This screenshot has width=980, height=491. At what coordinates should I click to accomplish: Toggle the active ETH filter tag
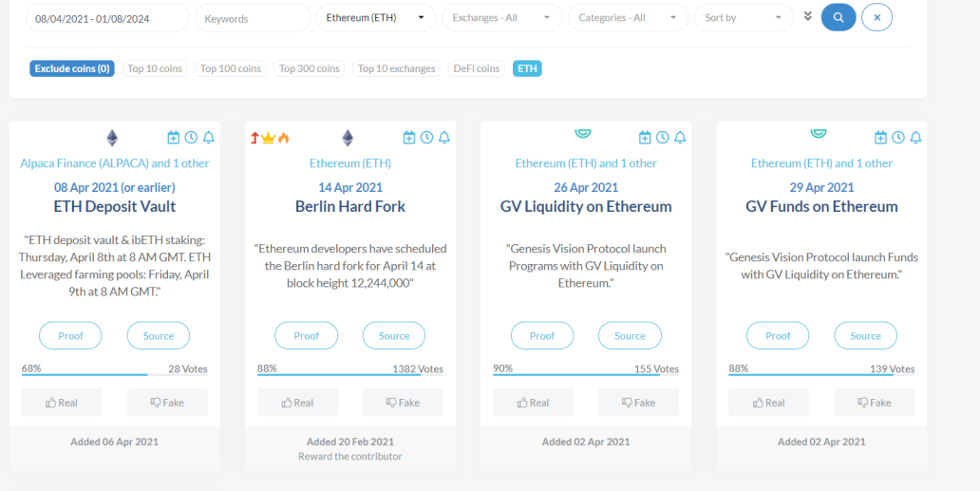[x=527, y=68]
